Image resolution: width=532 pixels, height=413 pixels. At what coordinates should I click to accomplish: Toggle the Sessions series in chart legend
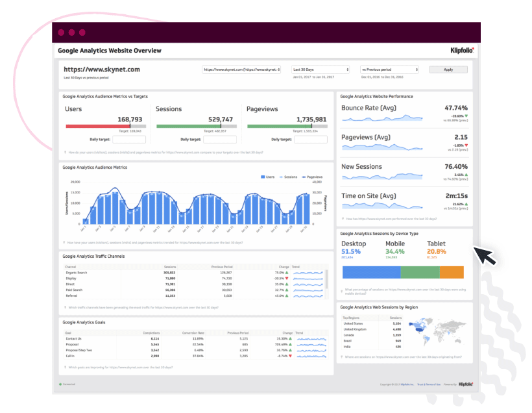point(288,177)
